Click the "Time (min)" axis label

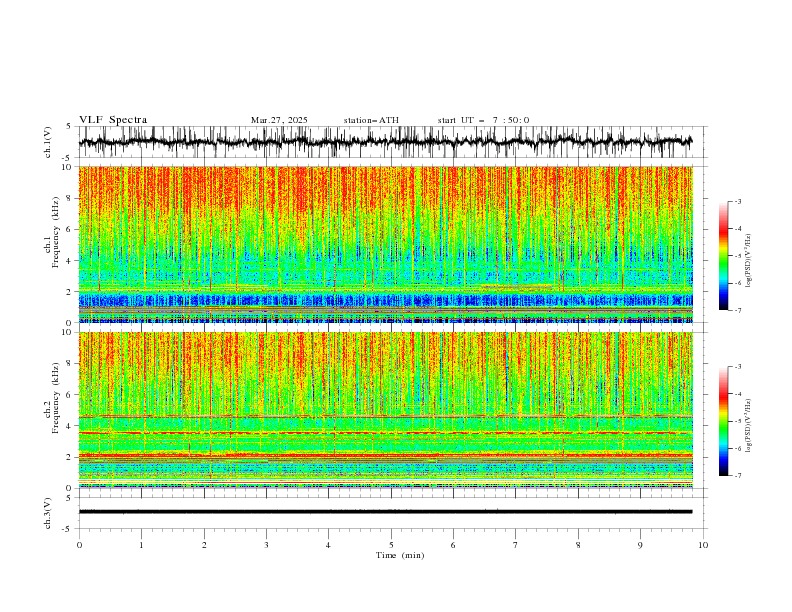[400, 555]
